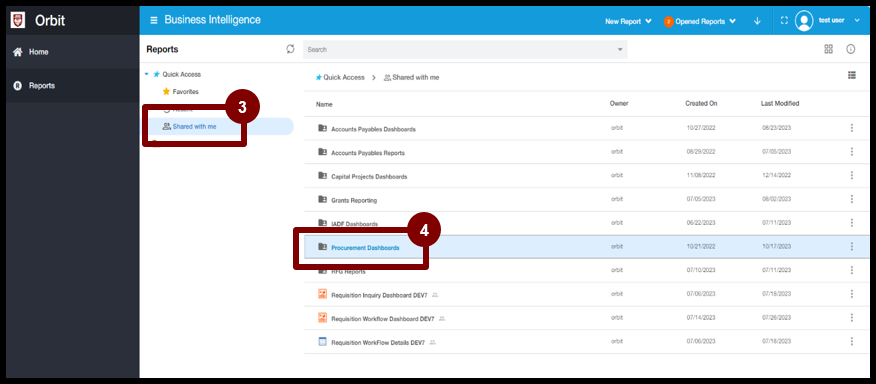Screen dimensions: 876x384
Task: Open more options for Grants Reporting
Action: point(851,199)
